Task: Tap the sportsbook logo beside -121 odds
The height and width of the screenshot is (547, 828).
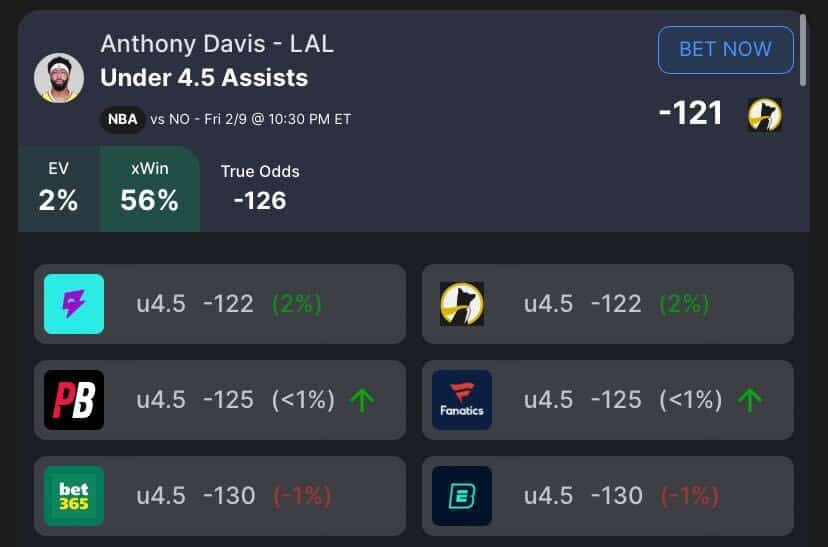Action: [x=765, y=115]
